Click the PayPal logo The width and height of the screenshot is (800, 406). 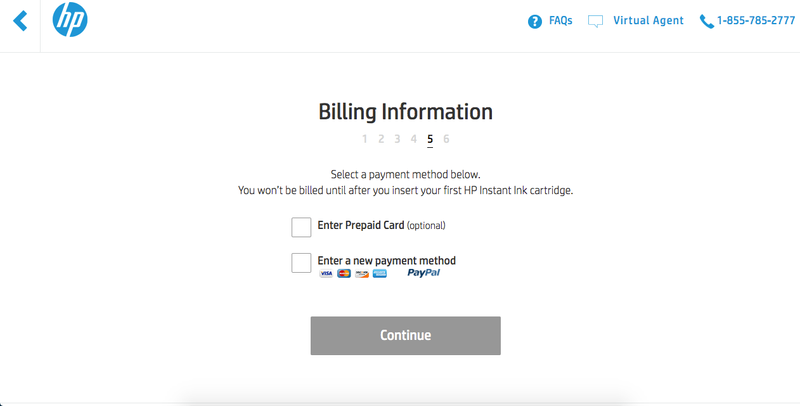click(424, 272)
